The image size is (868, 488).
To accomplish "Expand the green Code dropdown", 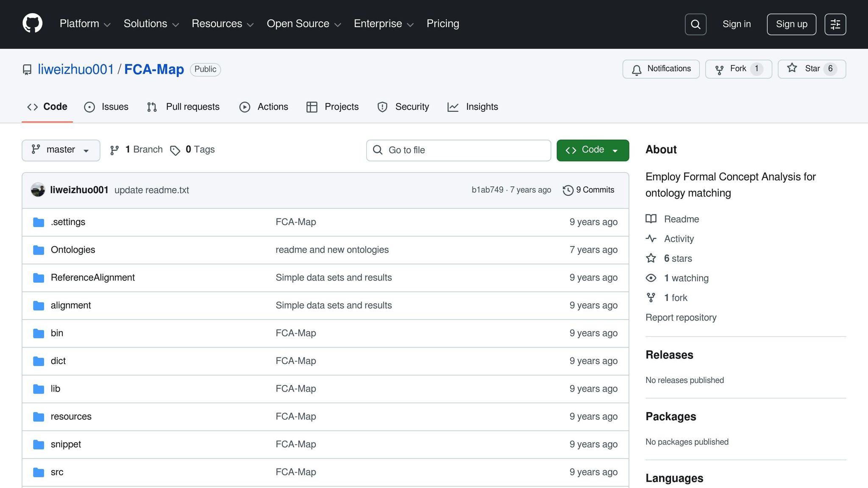I will [592, 150].
